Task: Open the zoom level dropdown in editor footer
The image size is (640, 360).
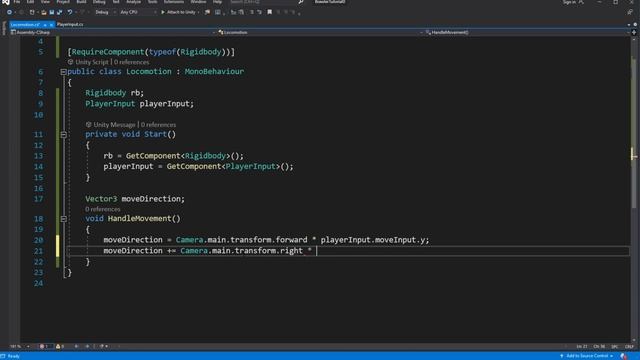Action: click(x=20, y=347)
